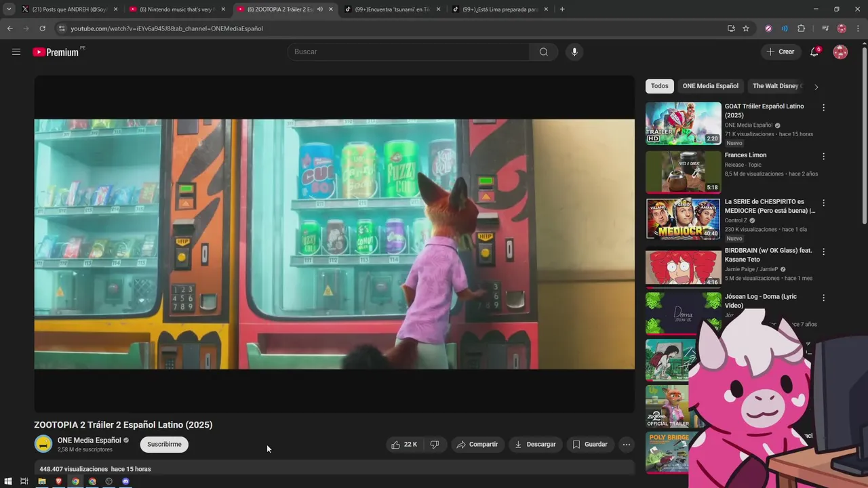Switch to Encuentra 'tsunami' TikTok tab

click(393, 9)
